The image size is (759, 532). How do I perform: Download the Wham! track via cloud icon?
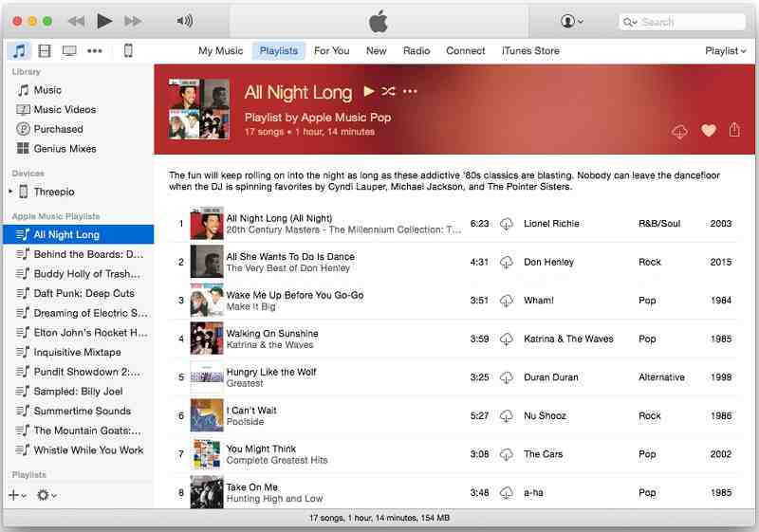point(507,301)
